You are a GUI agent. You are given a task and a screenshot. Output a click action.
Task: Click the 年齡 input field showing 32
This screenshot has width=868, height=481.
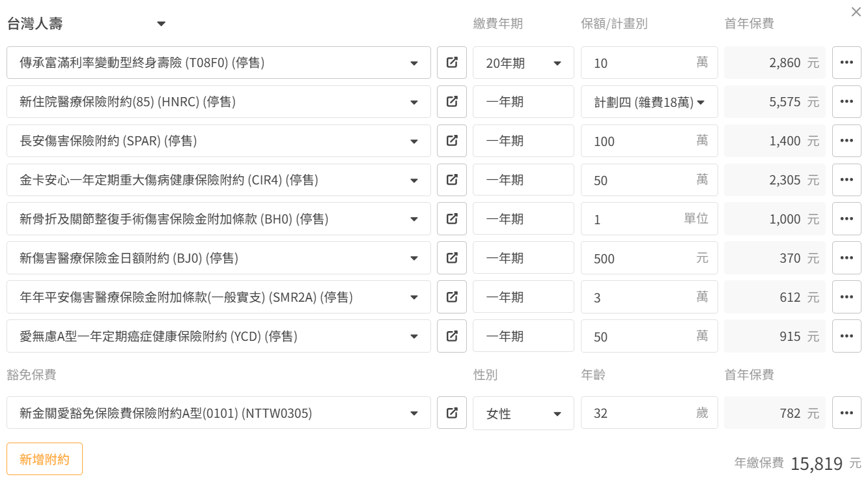[x=641, y=413]
